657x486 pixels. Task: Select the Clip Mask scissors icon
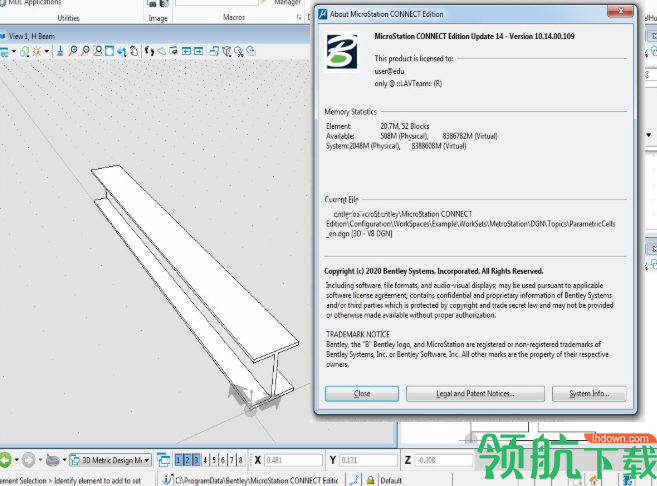point(239,52)
